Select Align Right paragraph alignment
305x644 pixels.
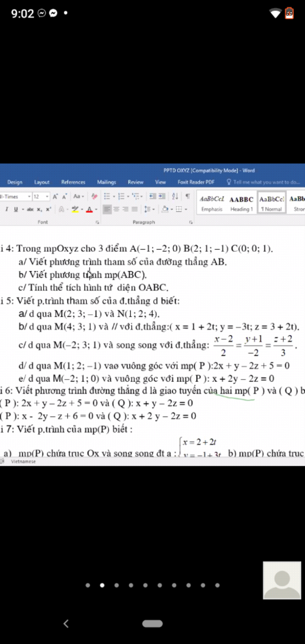125,209
